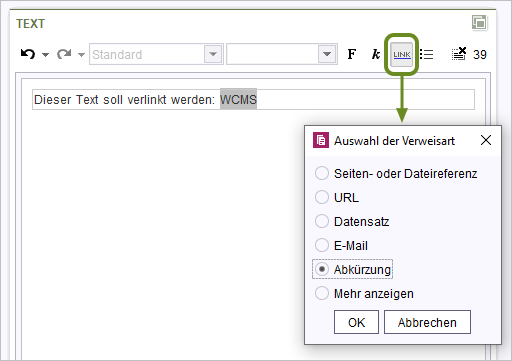The width and height of the screenshot is (512, 361).
Task: Select Seiten- oder Dateireferenz radio option
Action: click(322, 173)
